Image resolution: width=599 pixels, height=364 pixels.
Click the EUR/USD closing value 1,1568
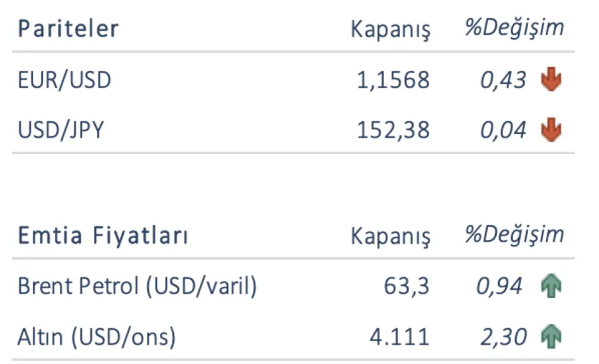[393, 80]
